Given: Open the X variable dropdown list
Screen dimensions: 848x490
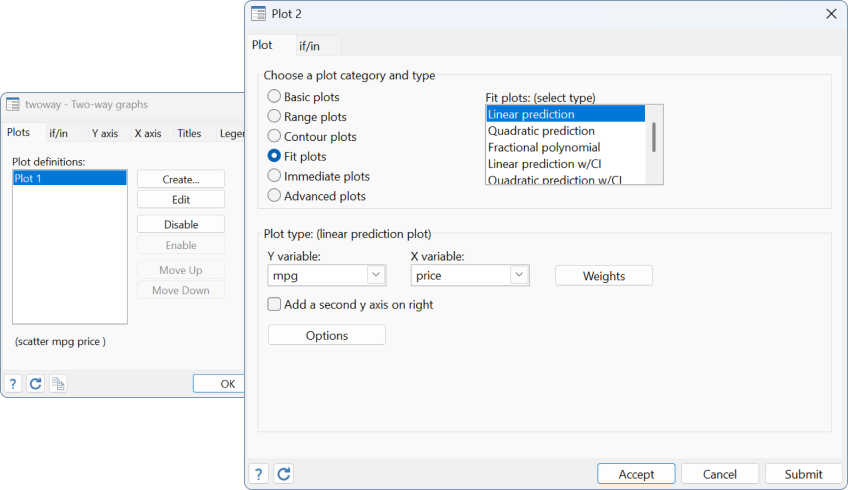Looking at the screenshot, I should click(519, 275).
